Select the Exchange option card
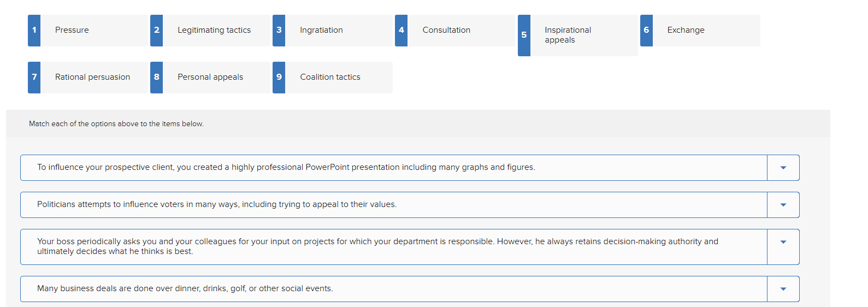The width and height of the screenshot is (868, 307). [706, 30]
